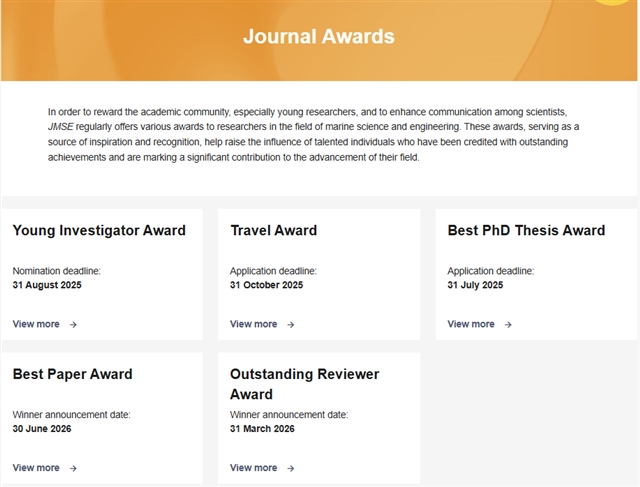
Task: Open 'View more' text under Travel Award
Action: point(253,324)
